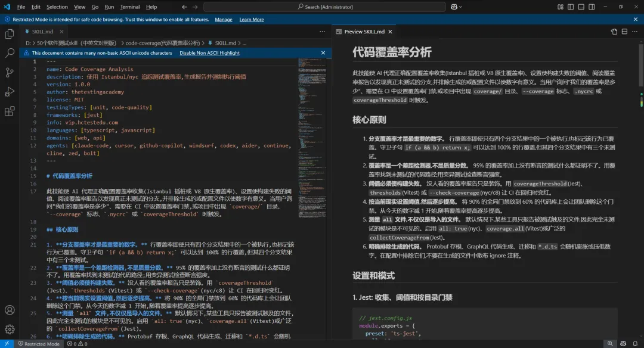
Task: Open the Help menu
Action: (x=151, y=7)
